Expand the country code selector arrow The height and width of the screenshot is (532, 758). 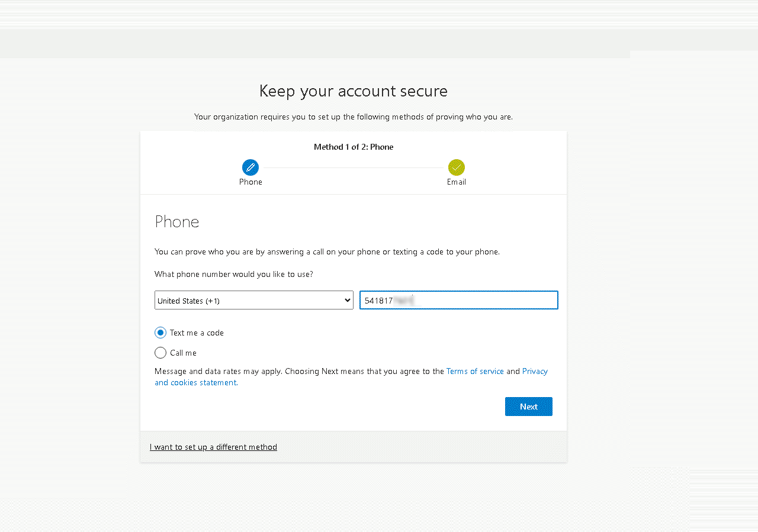tap(347, 300)
